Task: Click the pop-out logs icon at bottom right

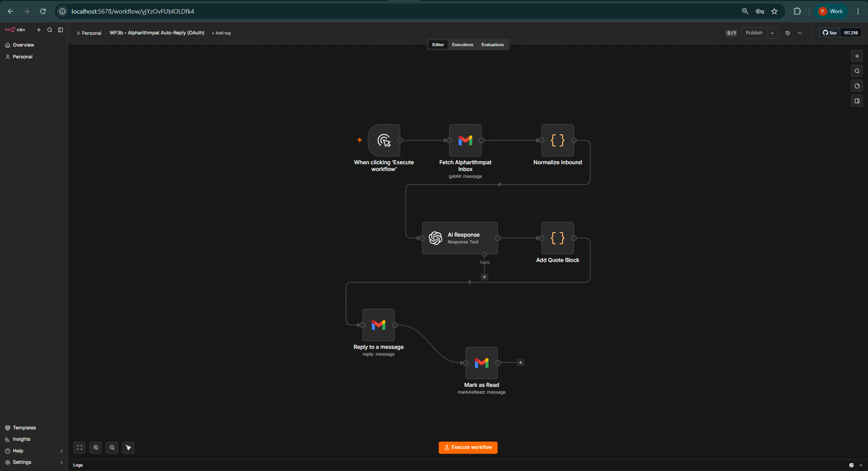Action: pyautogui.click(x=851, y=465)
